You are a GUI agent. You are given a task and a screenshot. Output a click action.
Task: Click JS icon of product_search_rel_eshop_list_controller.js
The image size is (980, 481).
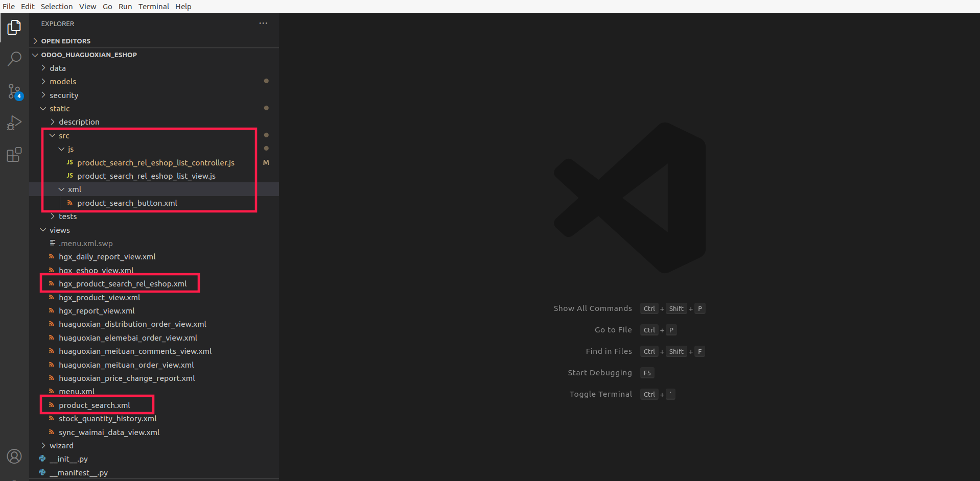(x=69, y=162)
